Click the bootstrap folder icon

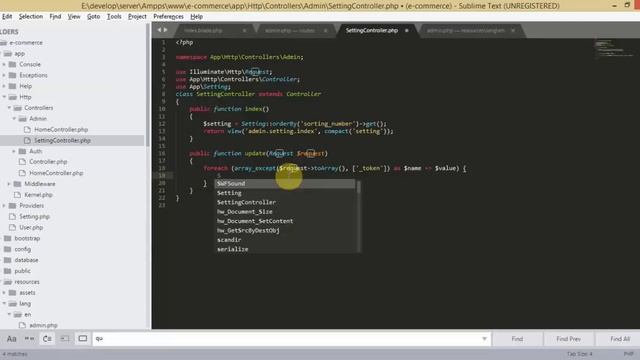pyautogui.click(x=8, y=238)
